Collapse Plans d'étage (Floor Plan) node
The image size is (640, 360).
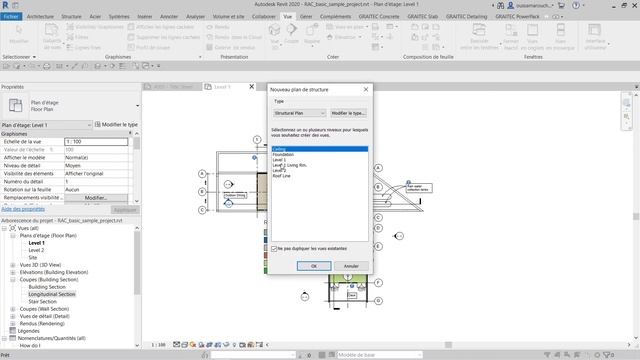pos(13,236)
